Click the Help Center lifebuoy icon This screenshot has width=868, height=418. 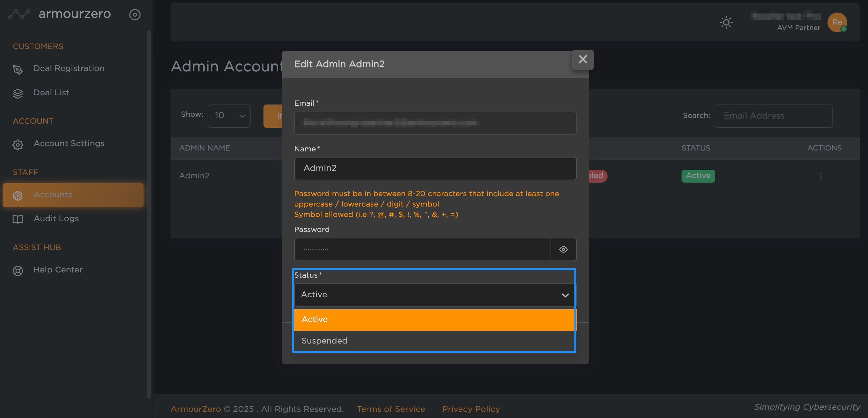tap(17, 271)
